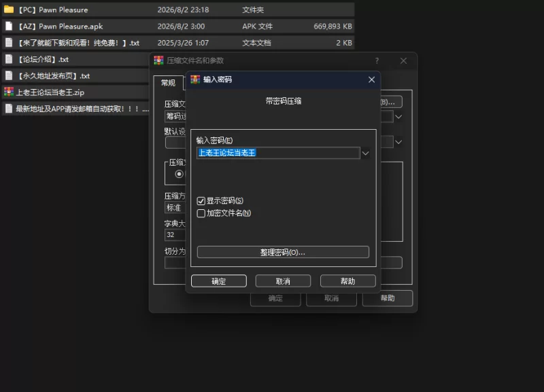The height and width of the screenshot is (392, 544).
Task: Click the 文件夹 type cell
Action: click(x=253, y=10)
